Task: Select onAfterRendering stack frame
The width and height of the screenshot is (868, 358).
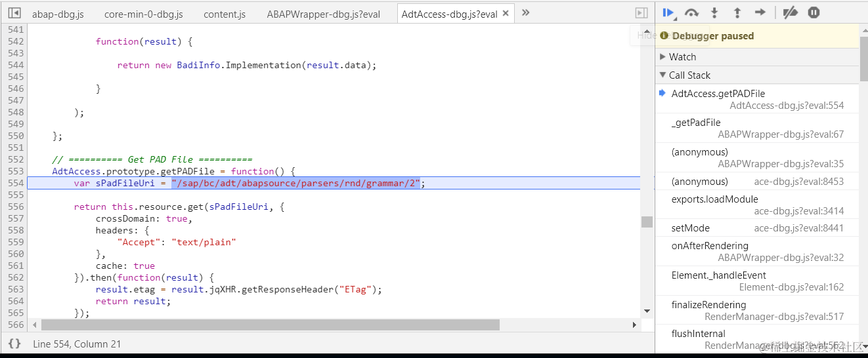Action: pyautogui.click(x=757, y=252)
